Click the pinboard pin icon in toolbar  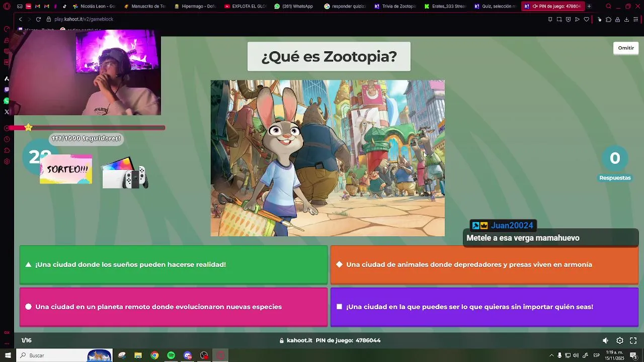pyautogui.click(x=550, y=19)
